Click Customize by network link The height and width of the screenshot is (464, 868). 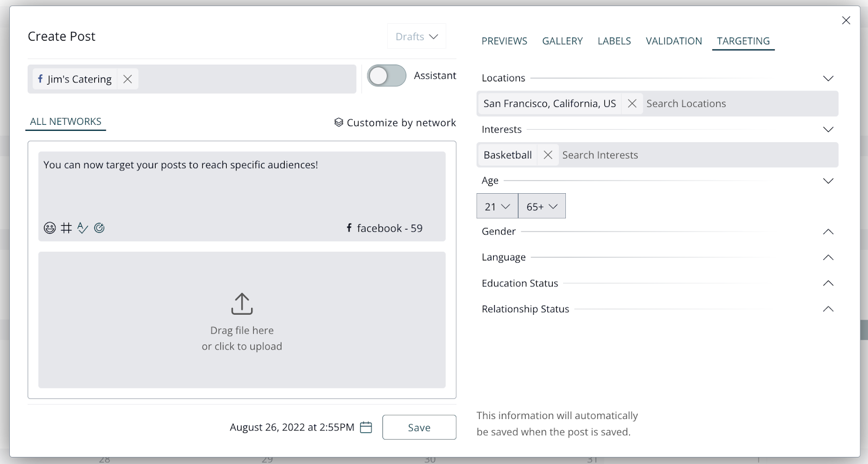click(x=401, y=123)
